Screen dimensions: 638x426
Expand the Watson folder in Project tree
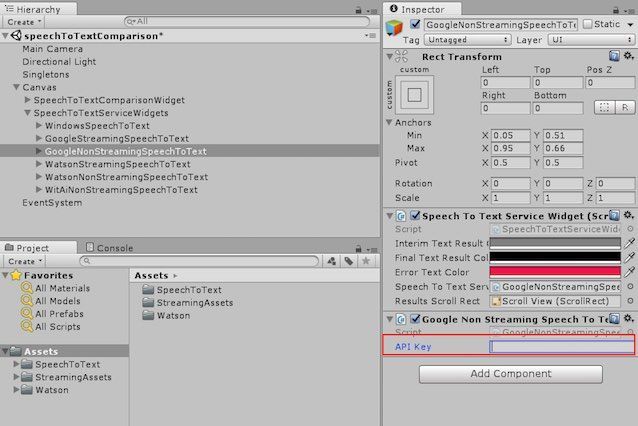[16, 389]
